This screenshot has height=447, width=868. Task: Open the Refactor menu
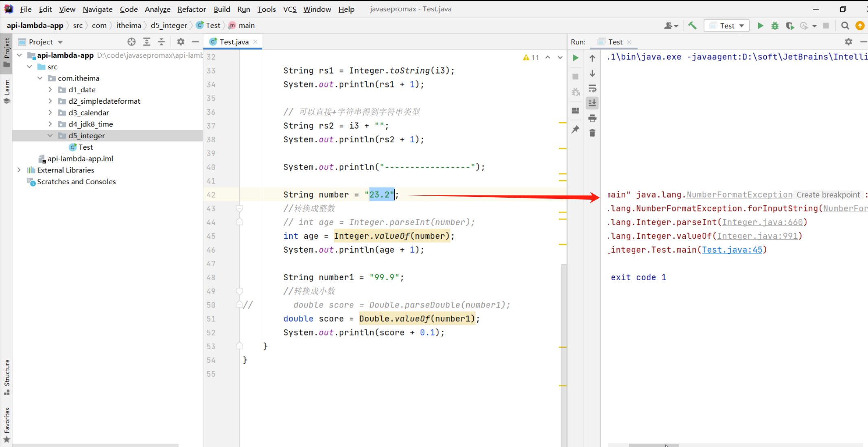[x=191, y=9]
